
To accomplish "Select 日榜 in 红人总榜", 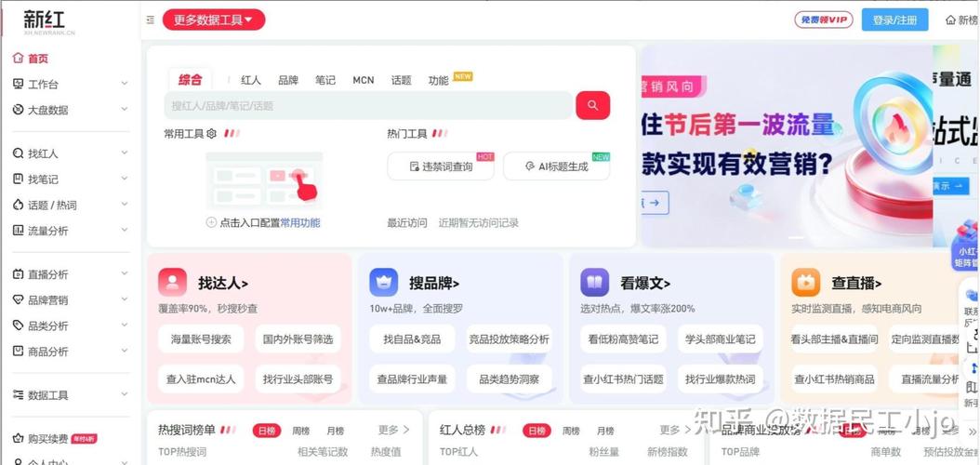I will click(536, 431).
